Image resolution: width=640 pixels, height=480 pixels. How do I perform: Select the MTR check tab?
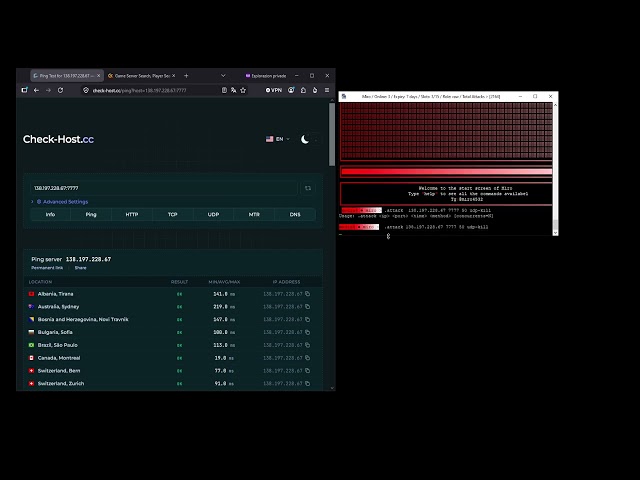coord(254,214)
